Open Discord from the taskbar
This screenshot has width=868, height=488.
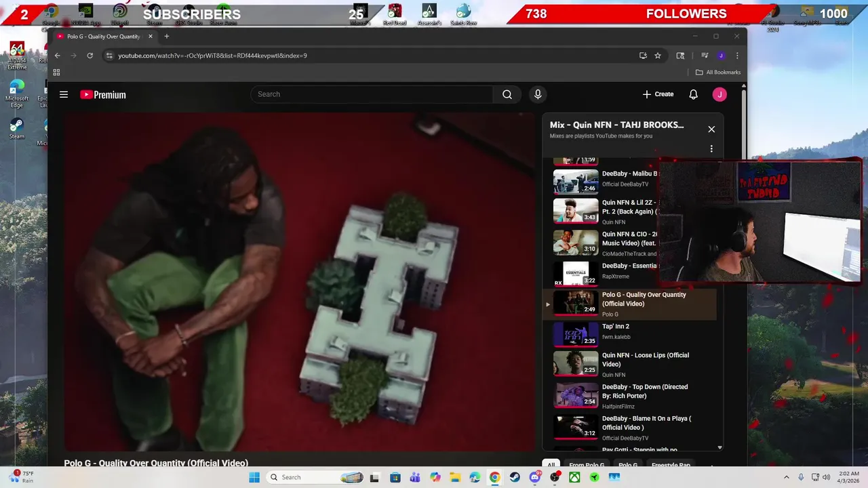pos(535,477)
